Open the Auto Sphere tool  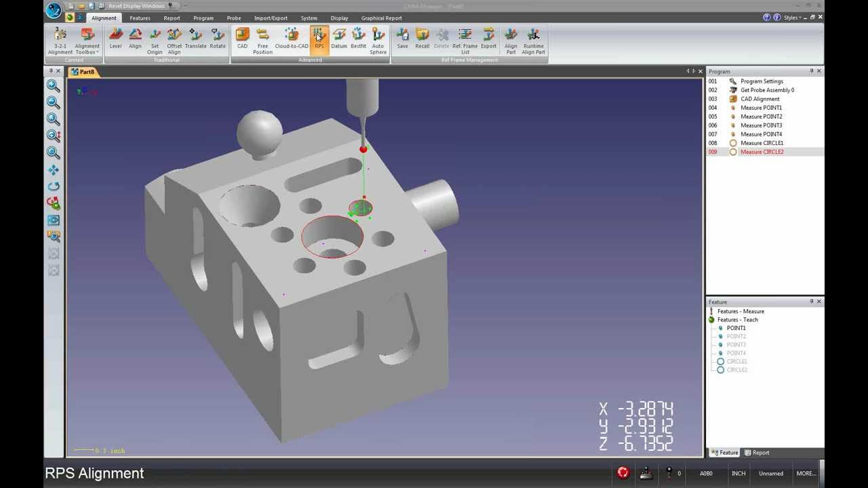378,41
